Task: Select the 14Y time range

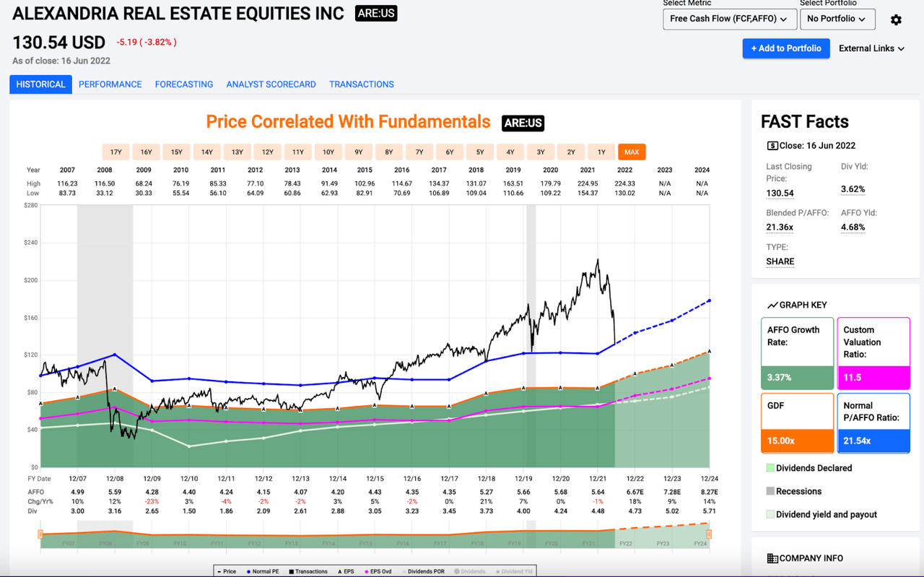Action: coord(206,152)
